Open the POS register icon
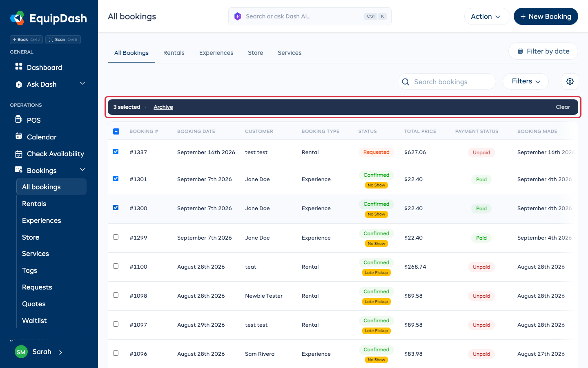588x368 pixels. [x=19, y=119]
